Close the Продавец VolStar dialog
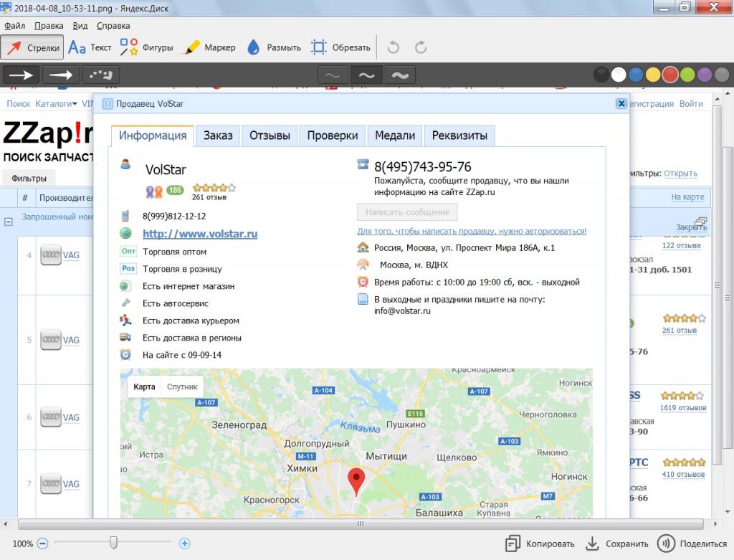Viewport: 734px width, 560px height. click(x=621, y=103)
